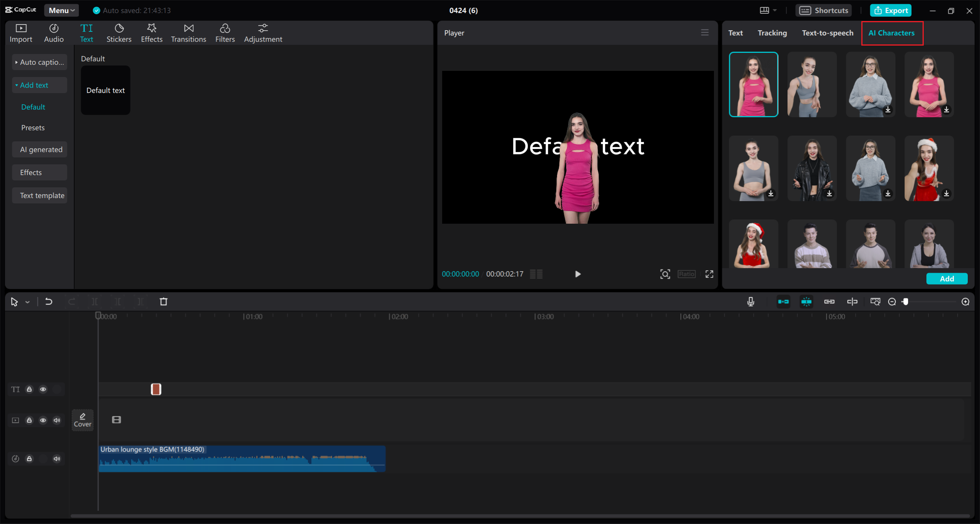Toggle lock on video track layer
This screenshot has width=980, height=524.
tap(29, 420)
